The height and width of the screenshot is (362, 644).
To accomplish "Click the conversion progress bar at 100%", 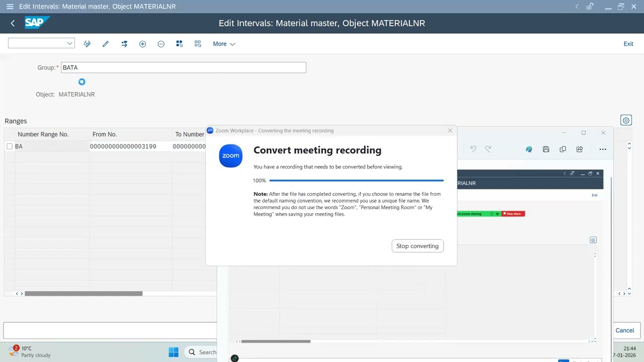I will (356, 180).
